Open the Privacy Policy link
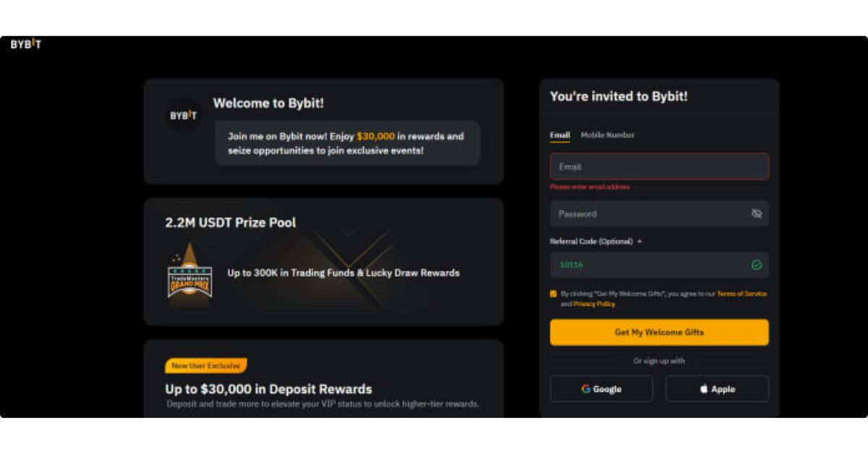 pos(595,304)
